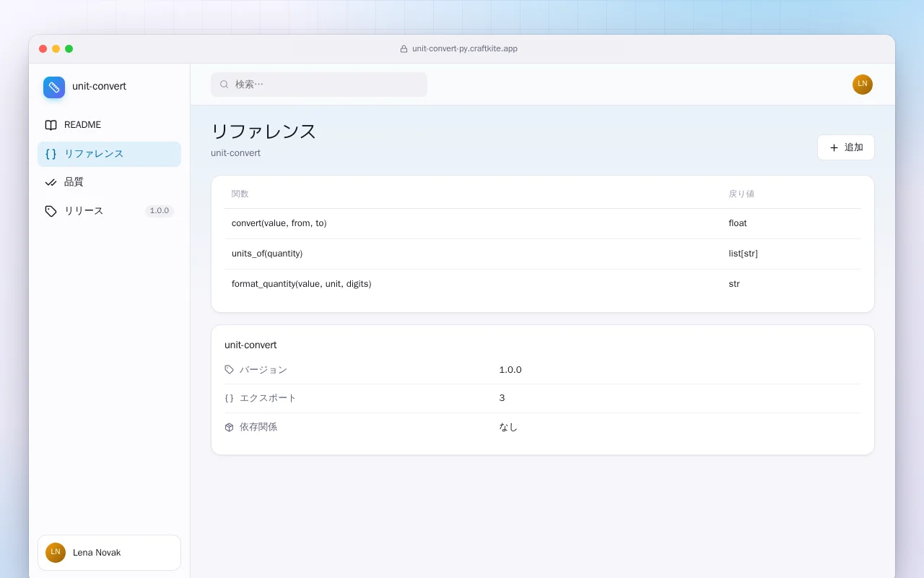Open LN avatar in top bar
The width and height of the screenshot is (924, 578).
(x=863, y=85)
